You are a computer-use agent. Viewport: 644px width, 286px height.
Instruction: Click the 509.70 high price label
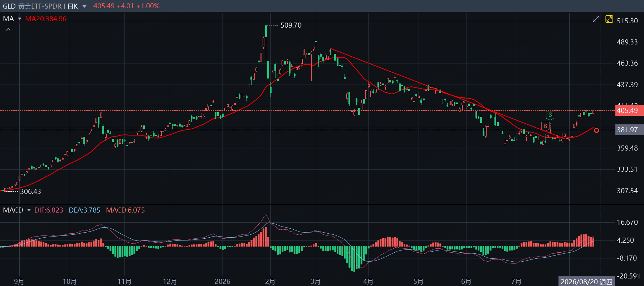(x=291, y=25)
